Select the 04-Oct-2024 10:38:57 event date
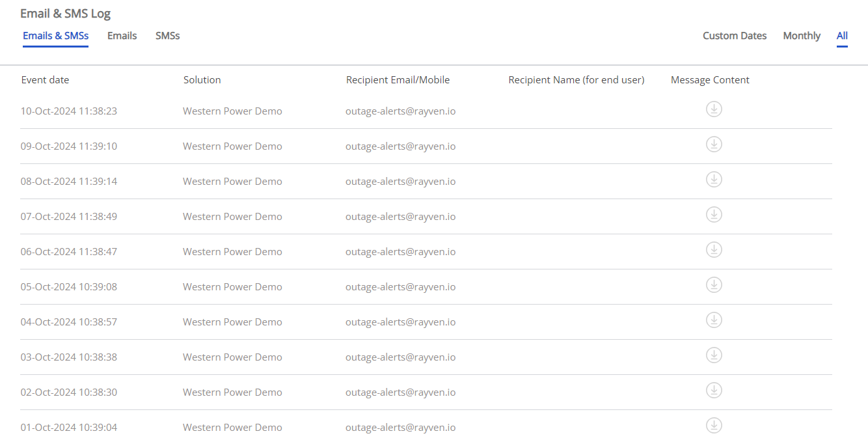The image size is (868, 440). [69, 322]
